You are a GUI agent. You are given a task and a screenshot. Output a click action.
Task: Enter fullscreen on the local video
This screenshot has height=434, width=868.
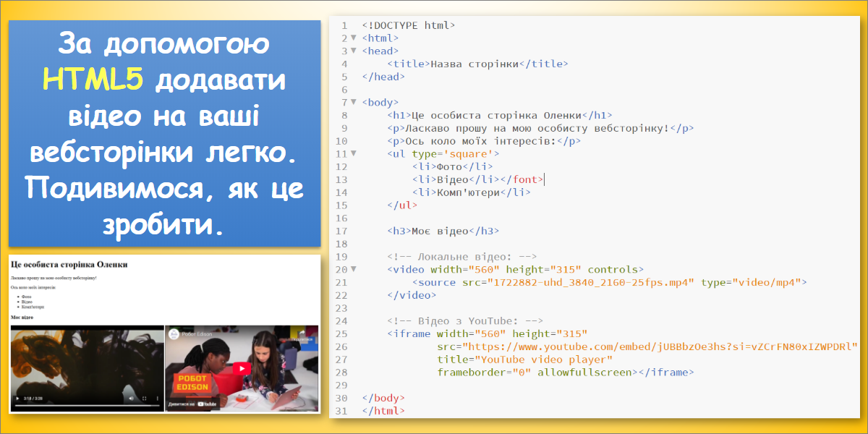pos(144,399)
